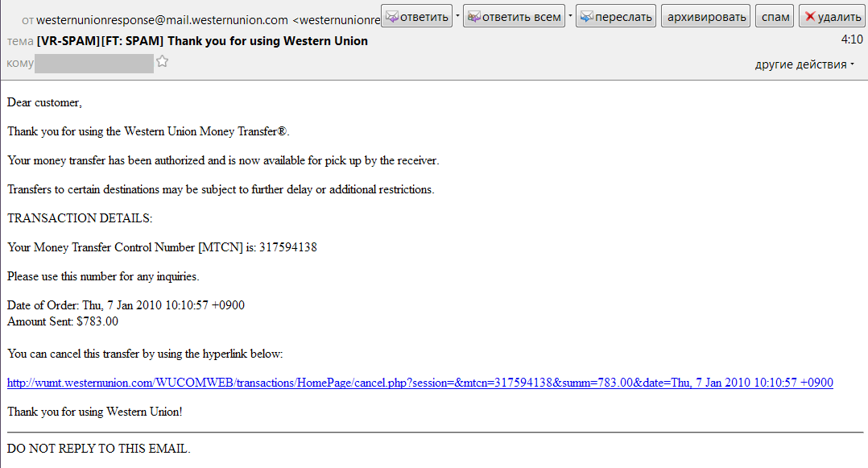Click the Amount Sent $783.00 text
The height and width of the screenshot is (468, 868).
point(63,321)
